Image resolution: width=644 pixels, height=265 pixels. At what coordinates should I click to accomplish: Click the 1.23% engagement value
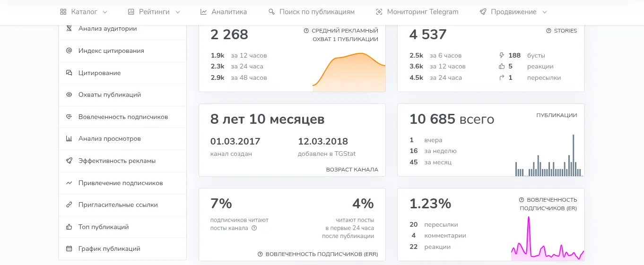click(430, 204)
